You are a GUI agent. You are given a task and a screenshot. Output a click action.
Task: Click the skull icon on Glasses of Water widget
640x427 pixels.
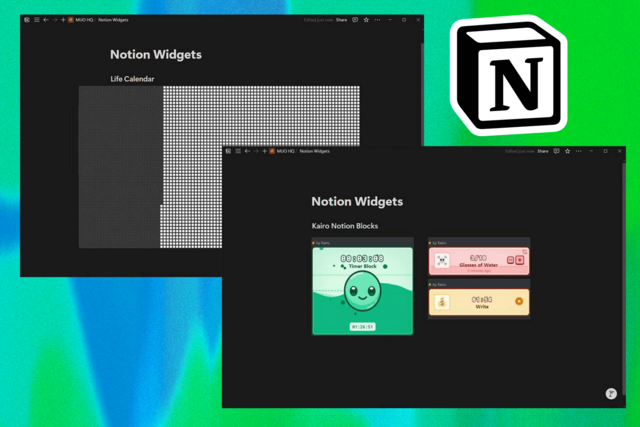(442, 260)
